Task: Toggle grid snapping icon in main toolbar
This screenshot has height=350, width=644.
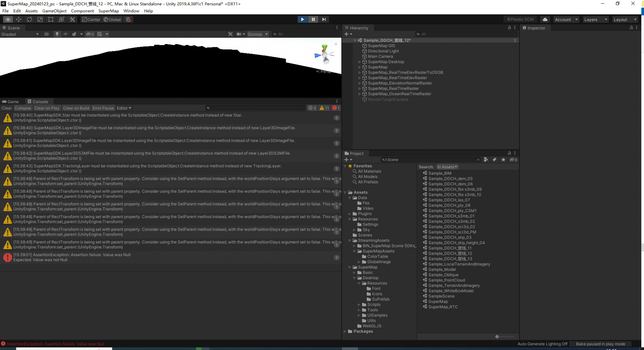Action: [x=128, y=19]
